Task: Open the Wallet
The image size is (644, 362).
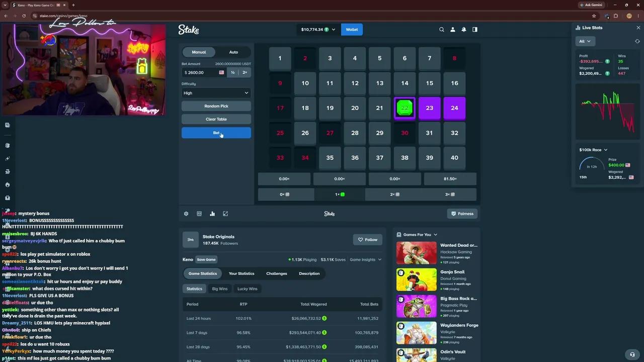Action: [x=352, y=30]
